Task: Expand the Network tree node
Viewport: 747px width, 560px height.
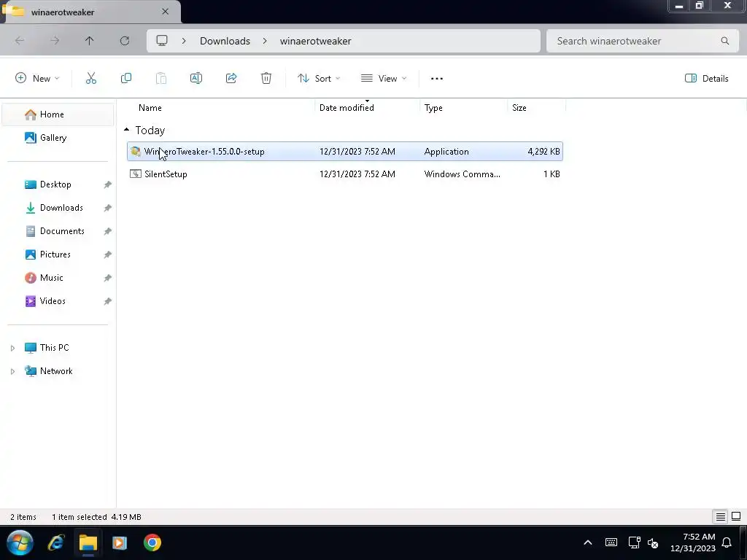Action: coord(13,371)
